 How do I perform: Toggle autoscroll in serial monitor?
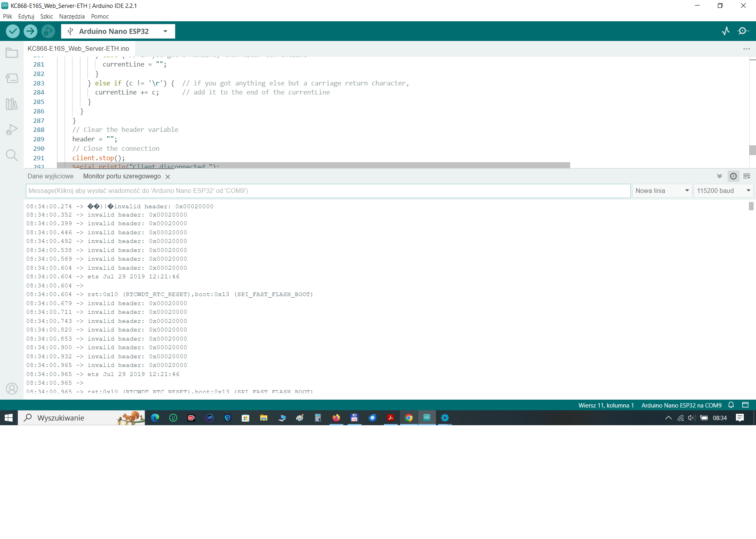click(719, 176)
